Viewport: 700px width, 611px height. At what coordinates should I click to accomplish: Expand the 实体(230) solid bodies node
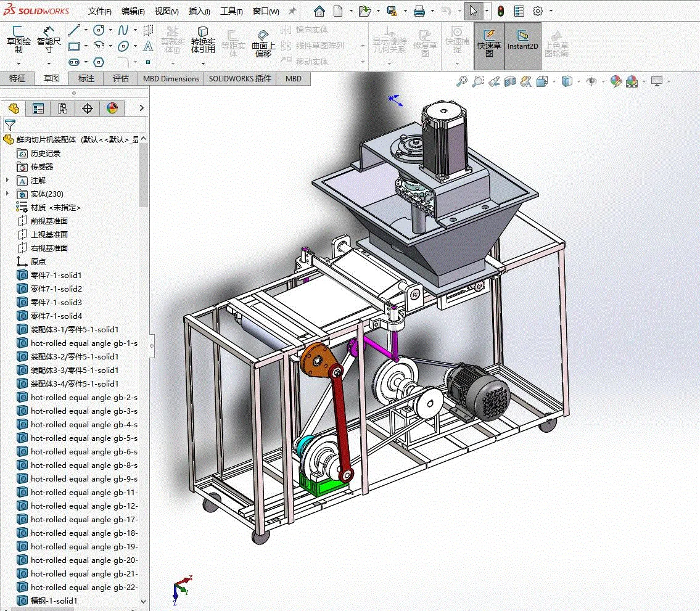click(7, 194)
